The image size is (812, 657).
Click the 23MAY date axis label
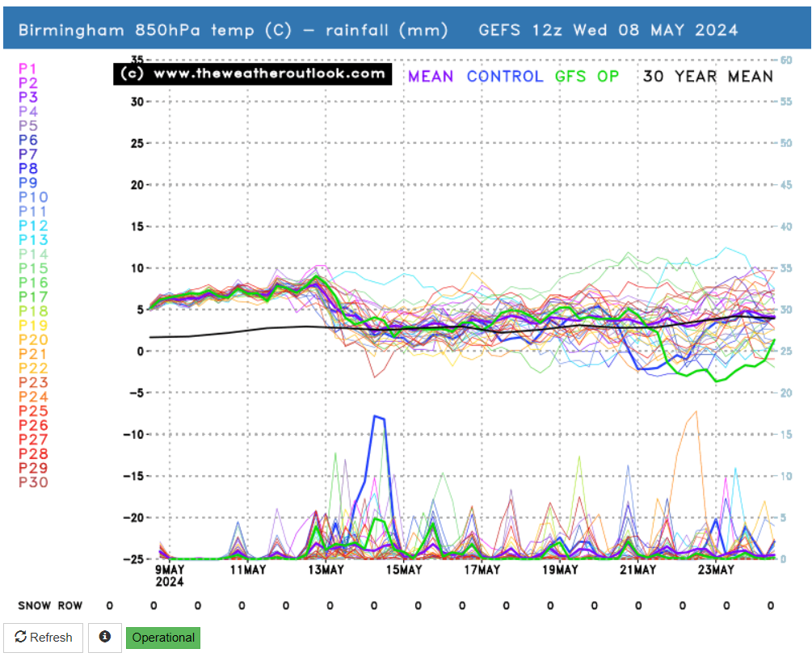(716, 570)
